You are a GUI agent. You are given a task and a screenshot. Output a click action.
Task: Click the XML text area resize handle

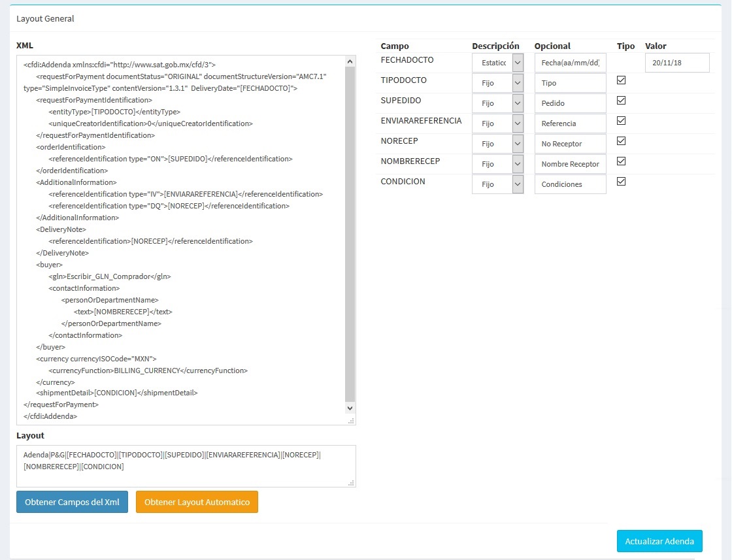click(351, 421)
